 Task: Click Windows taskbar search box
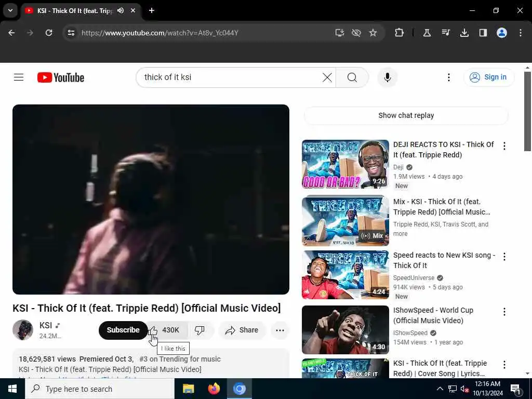[x=100, y=389]
